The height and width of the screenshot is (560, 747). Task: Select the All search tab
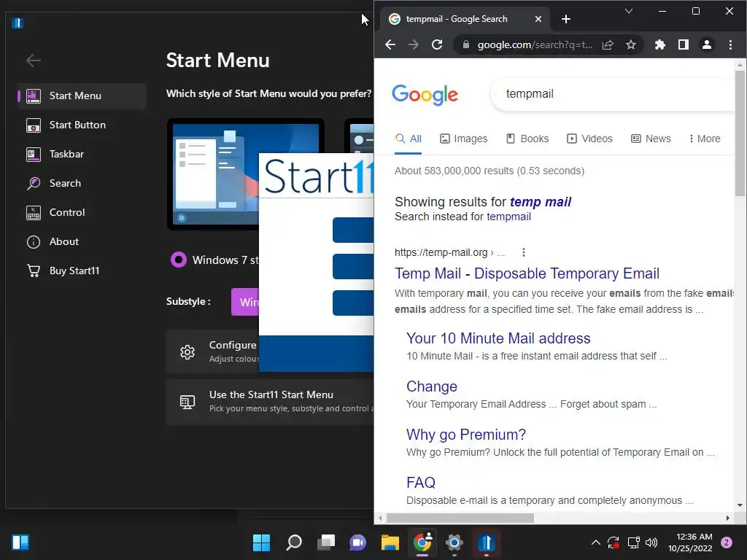coord(409,139)
